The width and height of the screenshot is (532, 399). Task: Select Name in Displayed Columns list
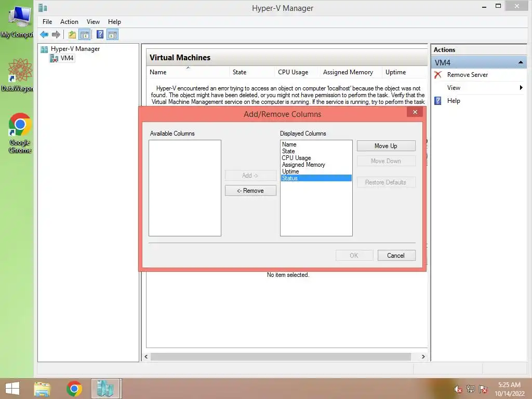tap(316, 144)
